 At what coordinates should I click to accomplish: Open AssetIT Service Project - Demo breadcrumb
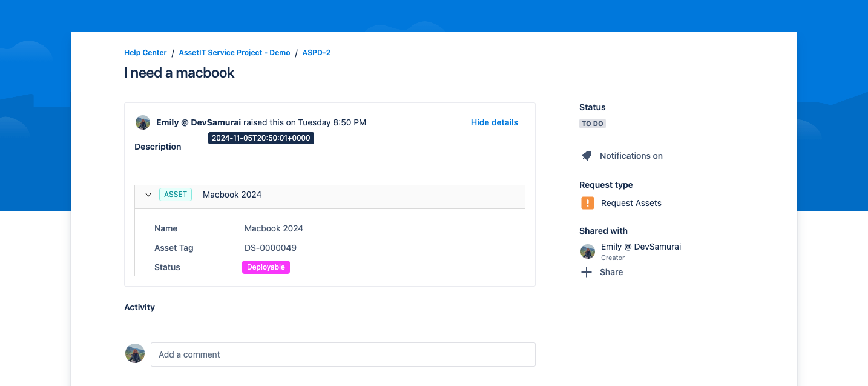pos(234,53)
